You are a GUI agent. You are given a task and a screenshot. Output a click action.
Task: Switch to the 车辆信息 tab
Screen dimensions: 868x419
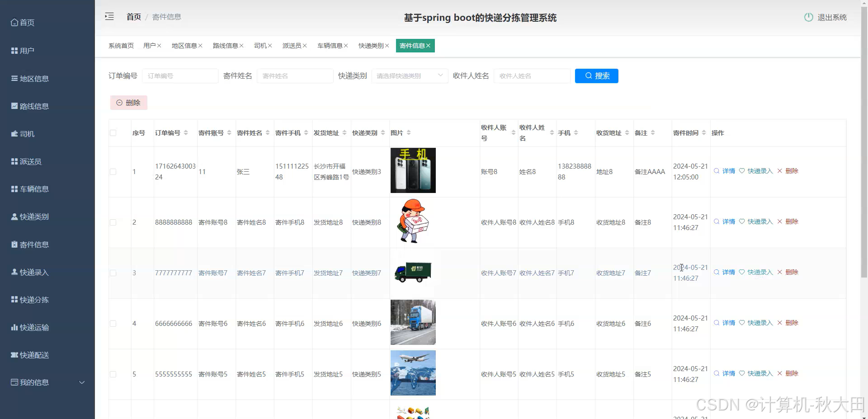pos(330,46)
